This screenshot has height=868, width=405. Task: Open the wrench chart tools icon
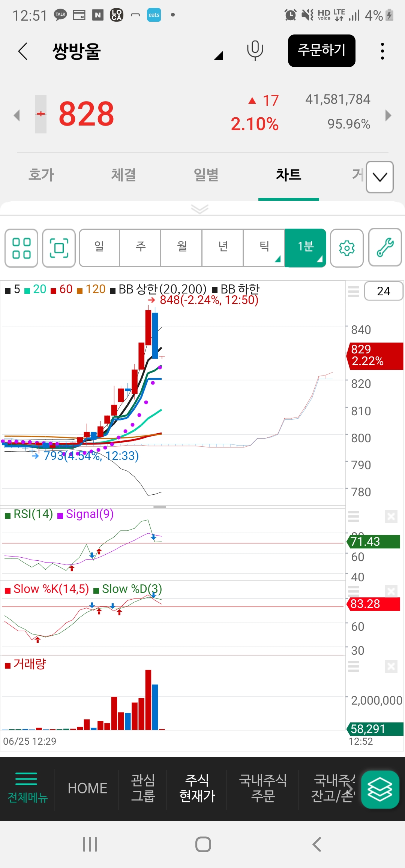[x=385, y=248]
